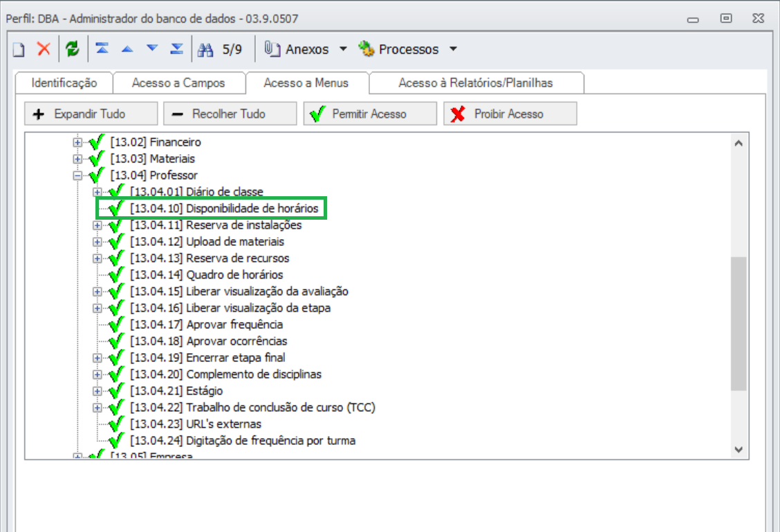Click the tree scrollbar down arrow
This screenshot has width=780, height=532.
[x=739, y=450]
